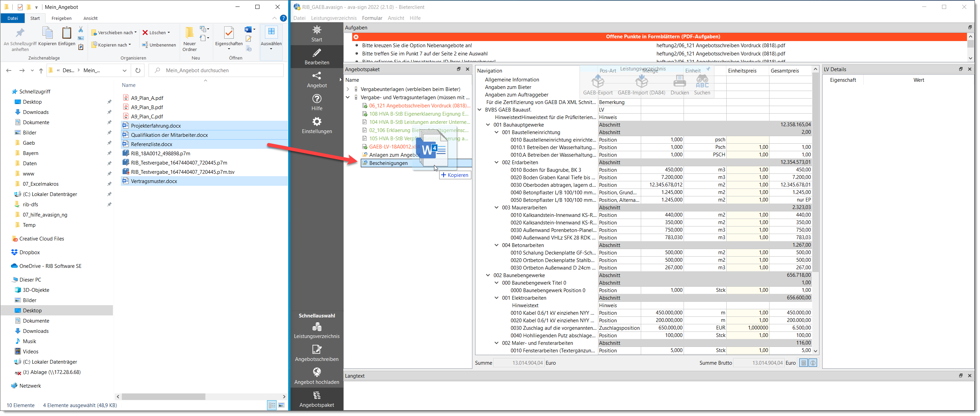Open Einstellungen gear in sidebar

tap(317, 125)
